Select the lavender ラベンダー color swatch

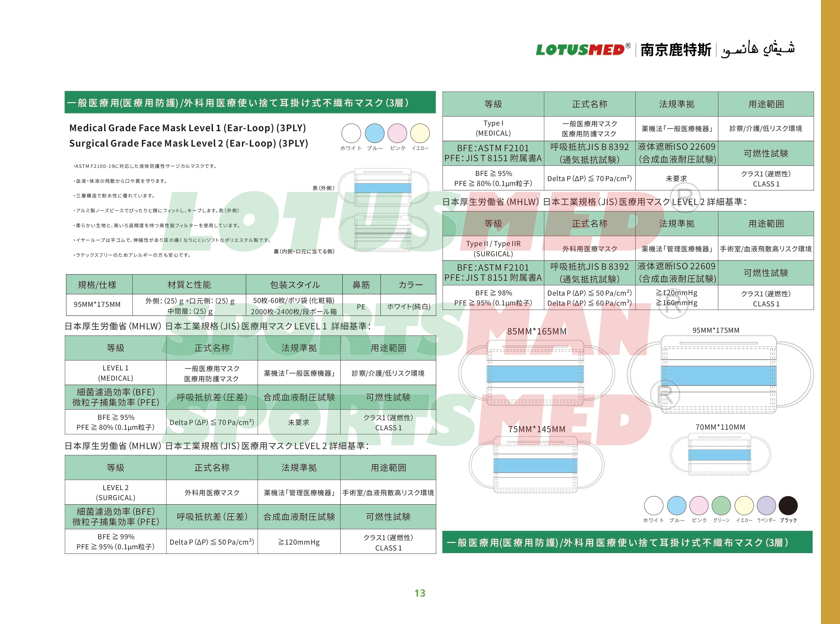766,506
